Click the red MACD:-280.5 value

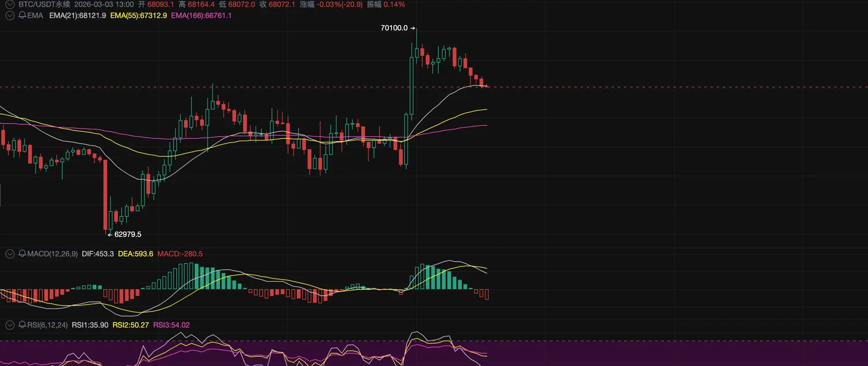coord(180,254)
